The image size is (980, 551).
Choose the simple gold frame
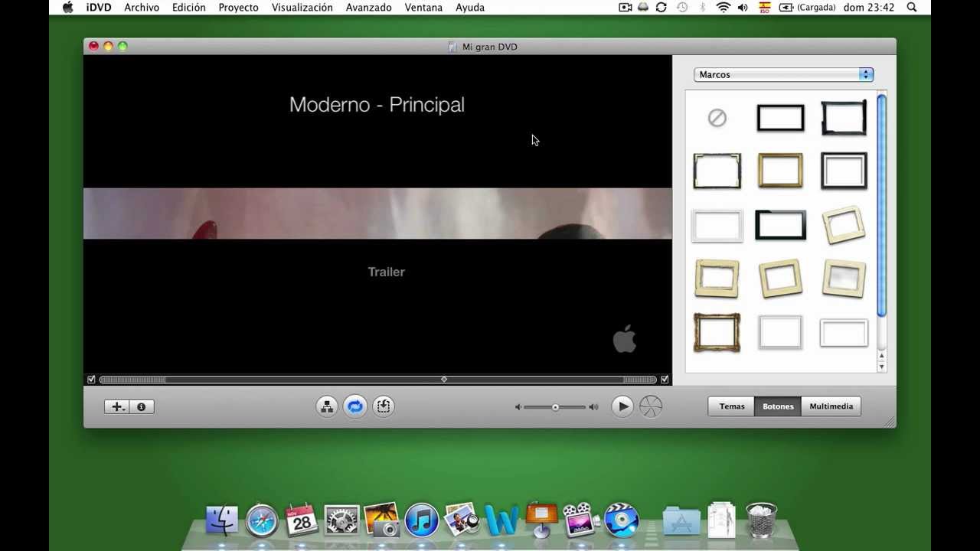[x=780, y=170]
